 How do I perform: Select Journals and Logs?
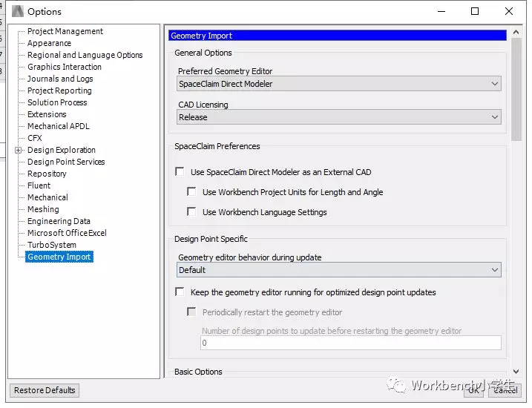[60, 79]
